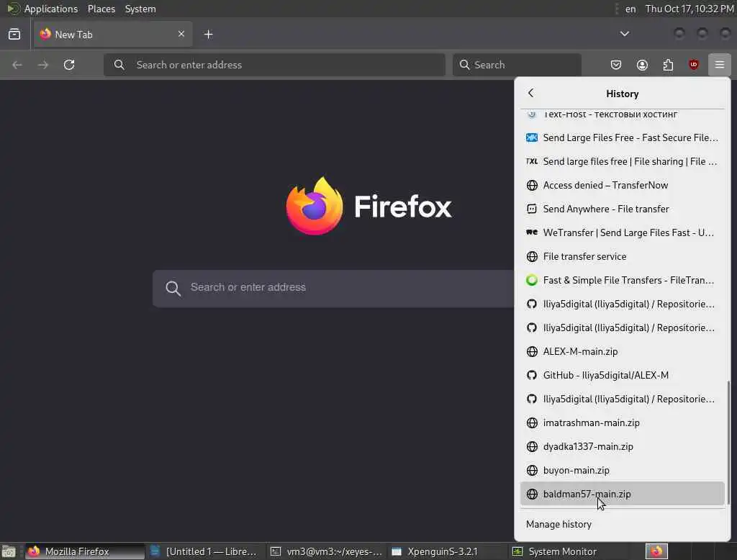This screenshot has height=560, width=737.
Task: Click the address bar field in toolbar
Action: [x=274, y=64]
